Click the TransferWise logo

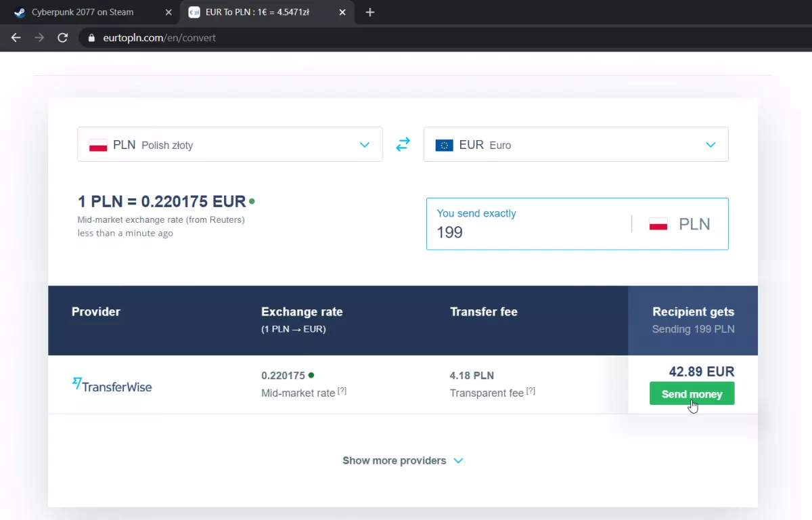click(x=112, y=385)
